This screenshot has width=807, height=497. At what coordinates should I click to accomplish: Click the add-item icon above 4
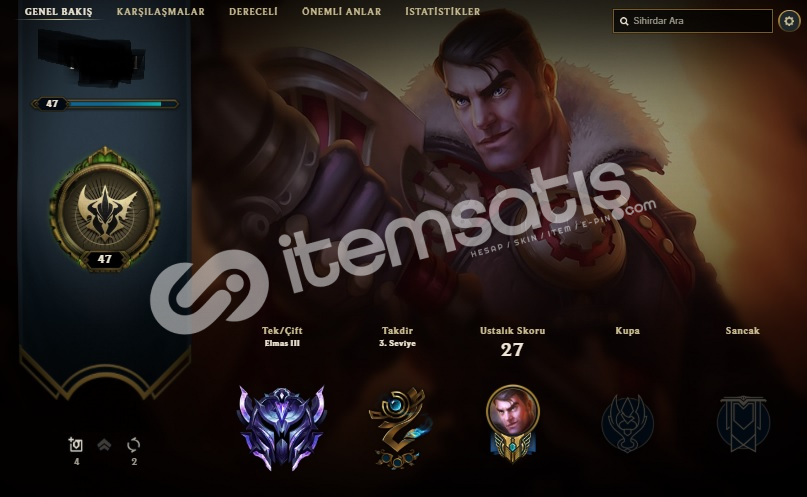tap(76, 445)
